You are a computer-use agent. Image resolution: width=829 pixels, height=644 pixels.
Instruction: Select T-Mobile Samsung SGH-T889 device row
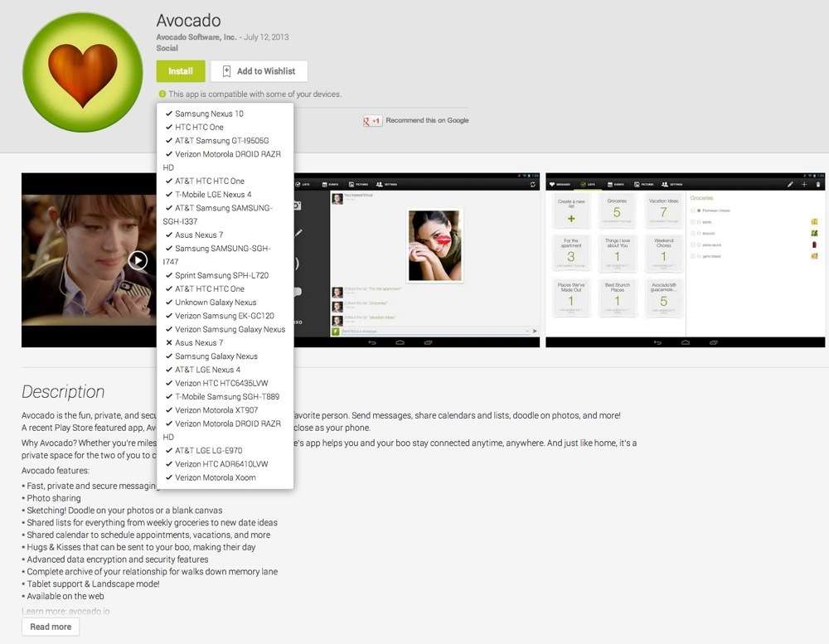pyautogui.click(x=222, y=396)
